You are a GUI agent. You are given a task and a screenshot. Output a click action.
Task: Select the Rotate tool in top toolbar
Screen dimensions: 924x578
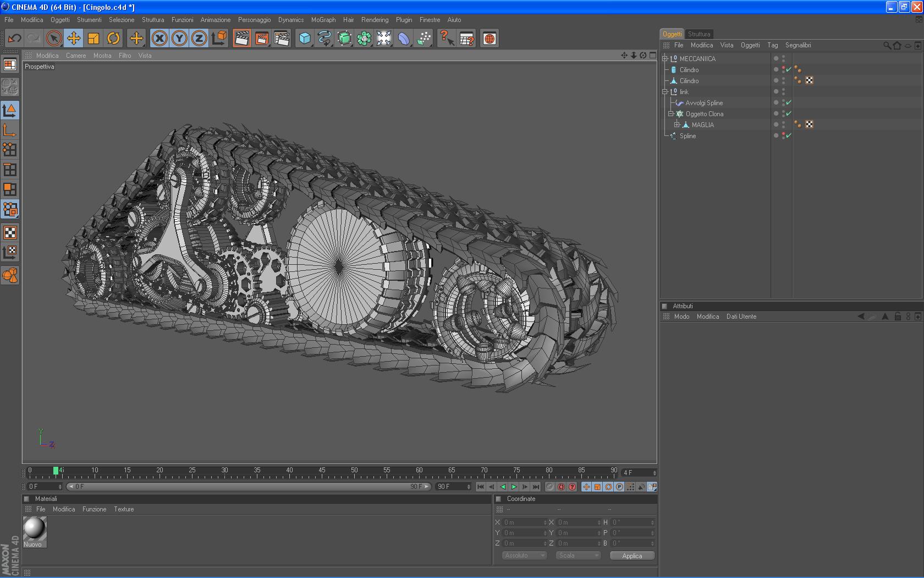pyautogui.click(x=113, y=39)
